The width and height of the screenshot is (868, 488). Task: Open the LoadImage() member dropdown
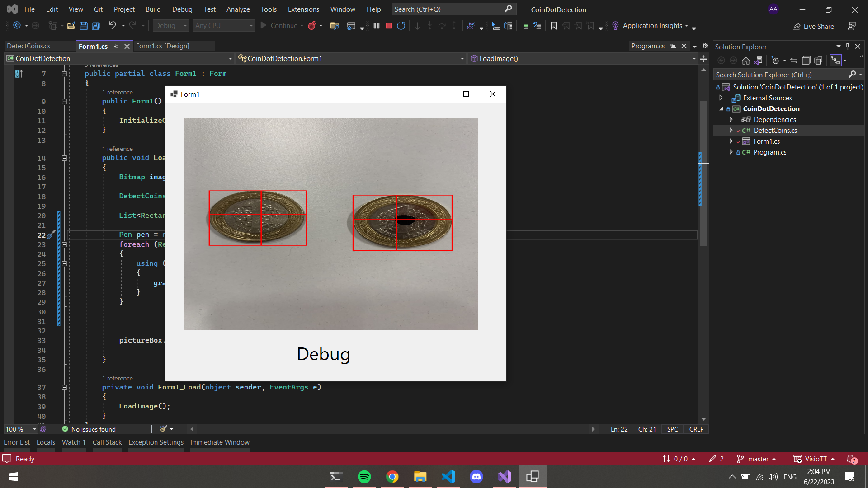(694, 58)
